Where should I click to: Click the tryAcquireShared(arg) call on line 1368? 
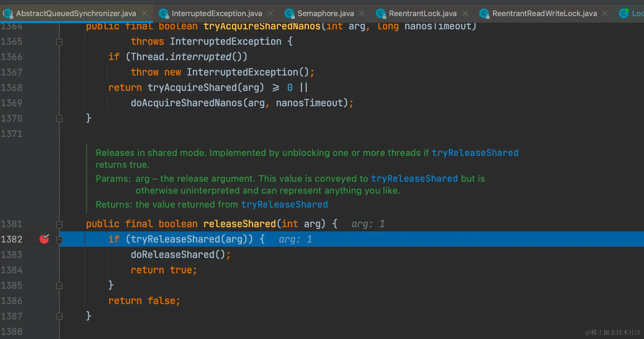pos(206,87)
